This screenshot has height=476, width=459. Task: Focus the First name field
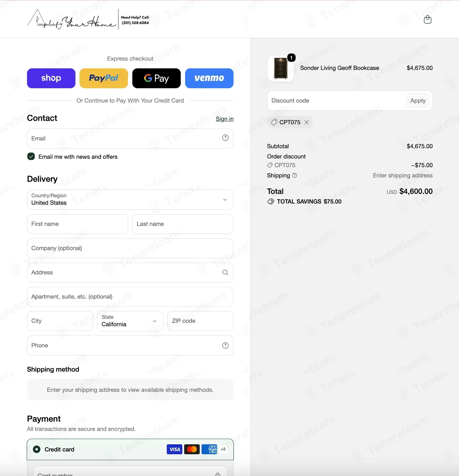point(78,224)
